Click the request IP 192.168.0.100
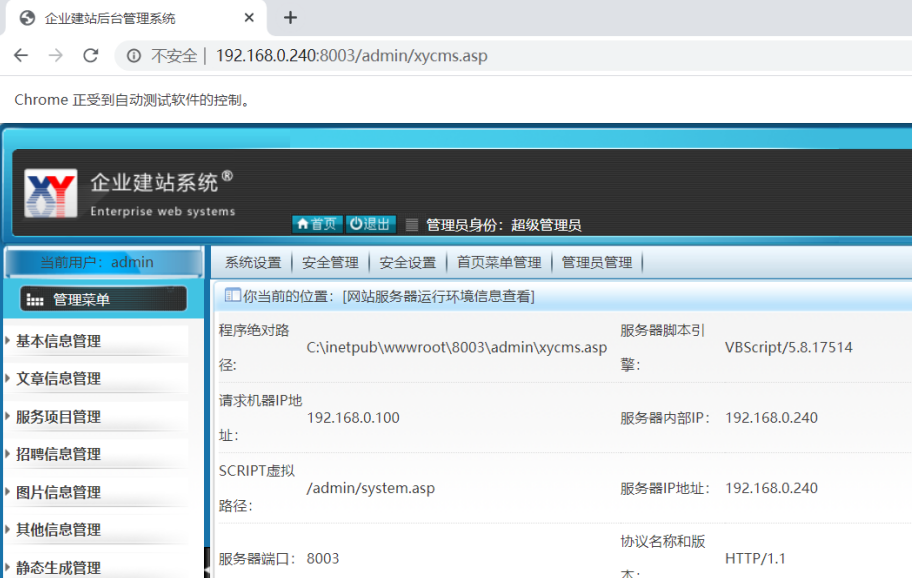This screenshot has width=912, height=578. [x=353, y=418]
